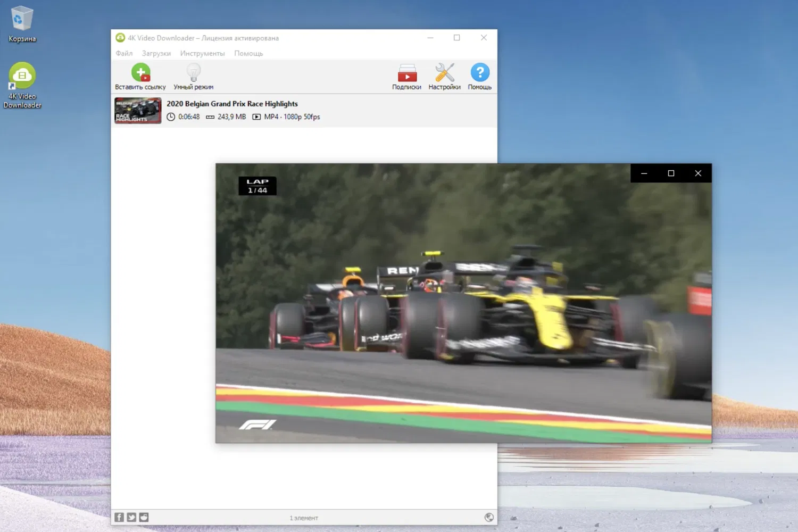Click the Instagram icon in the footer

click(x=144, y=517)
